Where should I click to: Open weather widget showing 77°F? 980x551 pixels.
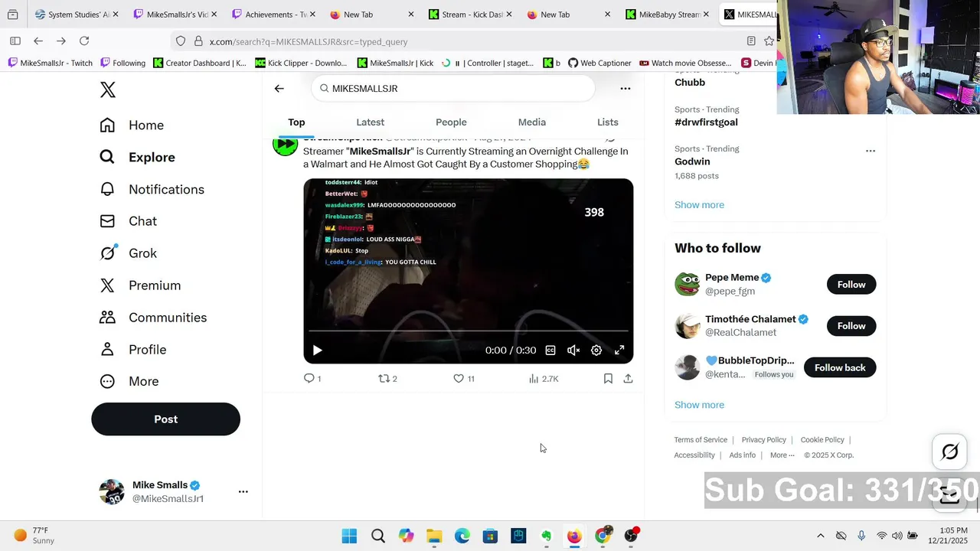pos(34,536)
